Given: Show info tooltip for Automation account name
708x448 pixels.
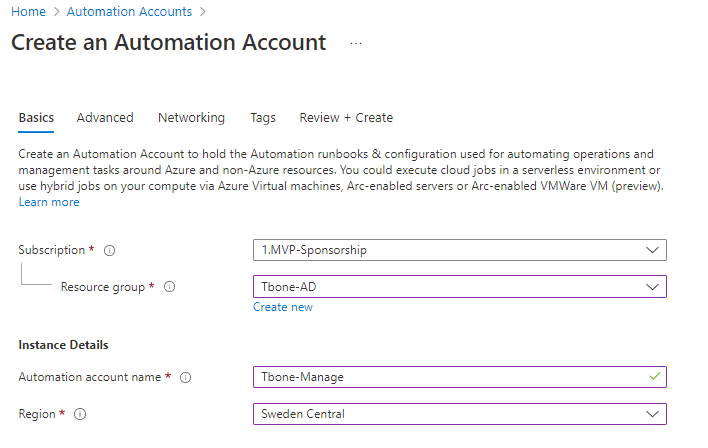Looking at the screenshot, I should (185, 377).
